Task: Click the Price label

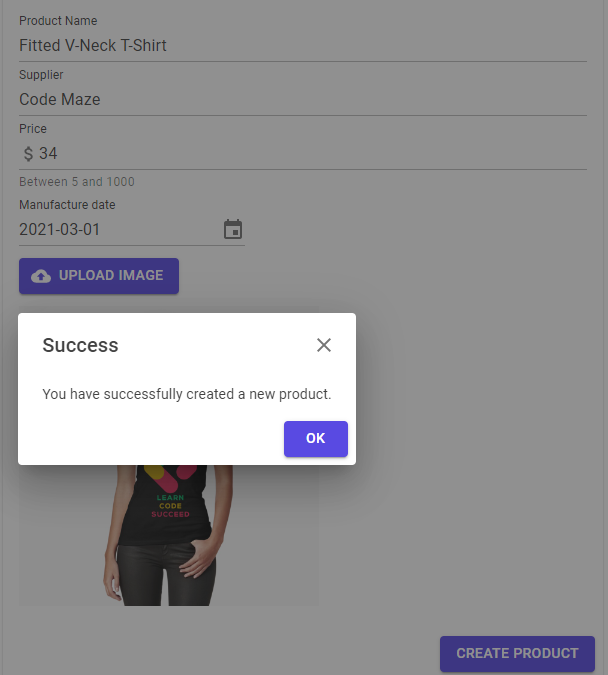Action: pyautogui.click(x=33, y=129)
